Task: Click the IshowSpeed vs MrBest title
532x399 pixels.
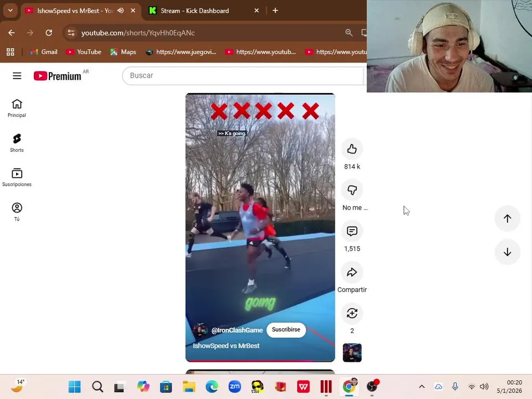Action: [226, 346]
